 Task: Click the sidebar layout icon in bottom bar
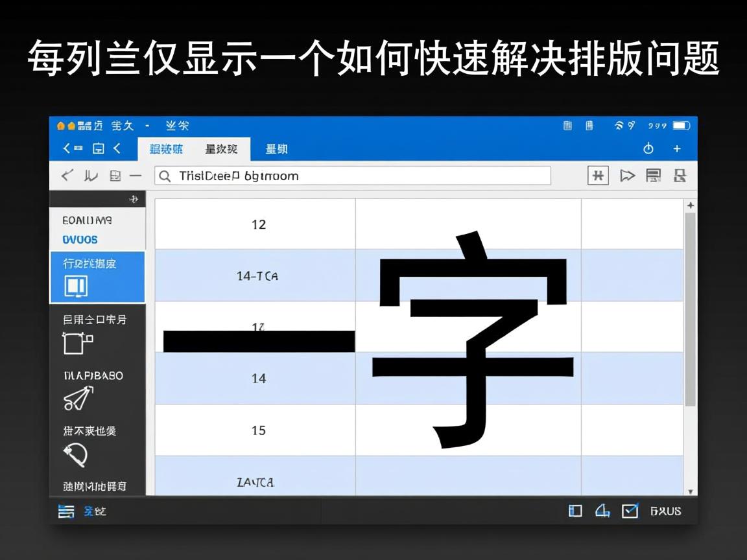[575, 511]
